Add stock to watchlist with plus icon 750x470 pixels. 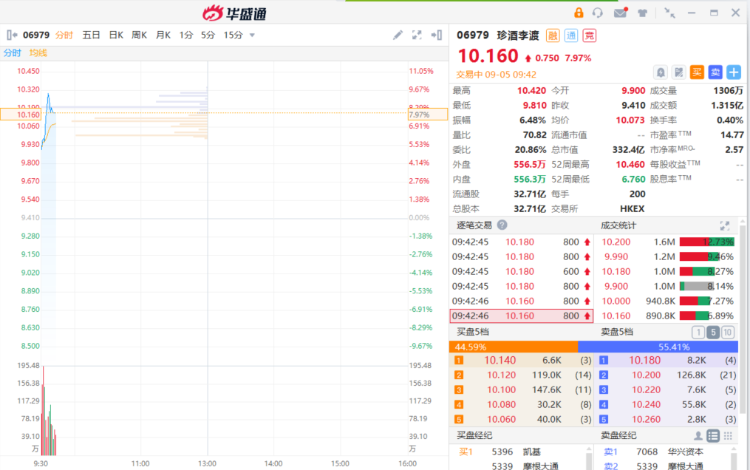[x=734, y=72]
